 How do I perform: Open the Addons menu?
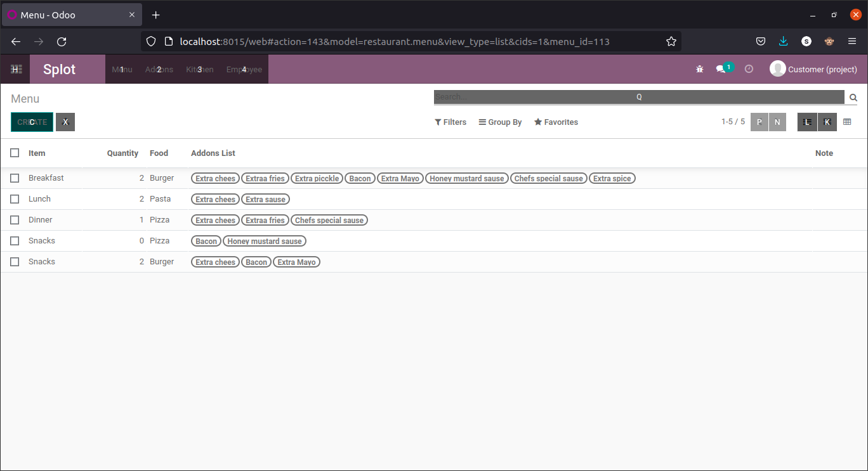point(157,70)
